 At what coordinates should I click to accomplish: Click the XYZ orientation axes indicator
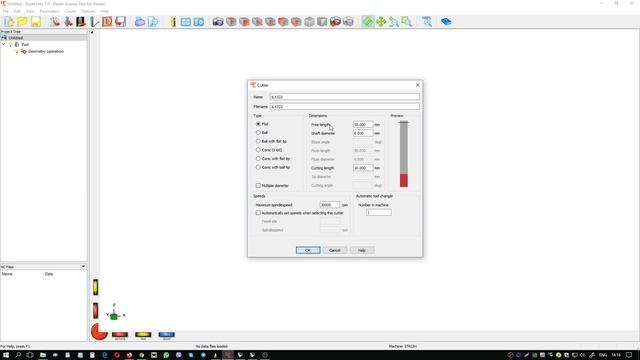115,313
